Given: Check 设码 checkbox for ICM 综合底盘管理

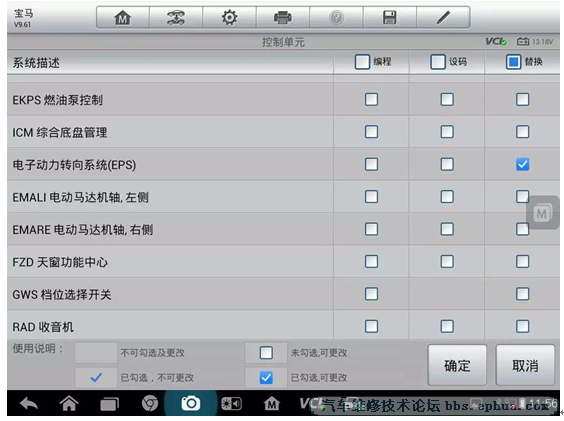Looking at the screenshot, I should (x=447, y=132).
